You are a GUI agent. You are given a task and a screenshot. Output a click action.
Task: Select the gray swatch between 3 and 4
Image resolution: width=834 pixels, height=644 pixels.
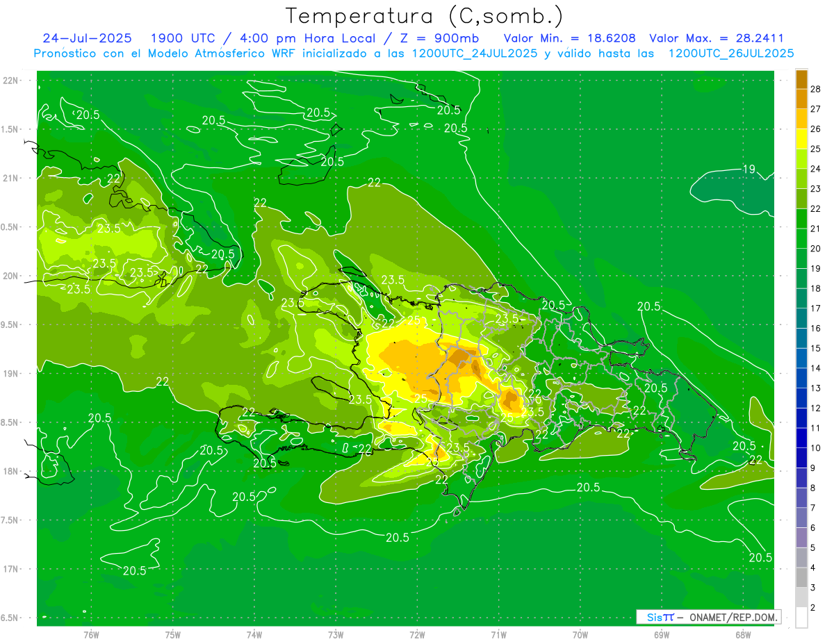pos(801,577)
